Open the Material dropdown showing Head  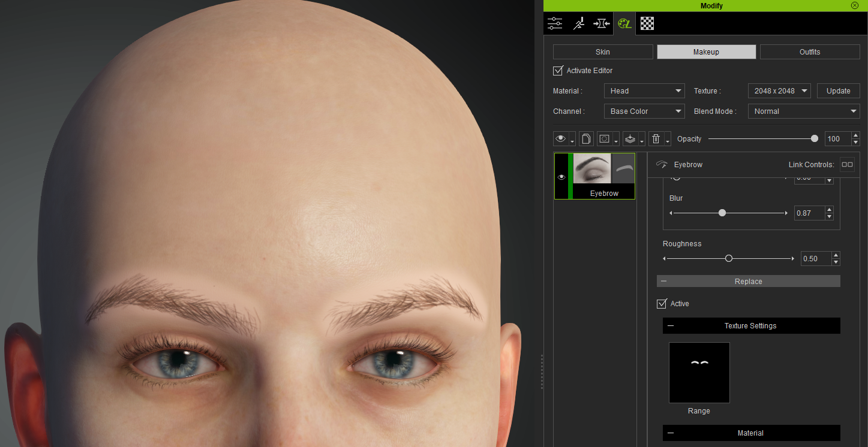coord(644,91)
